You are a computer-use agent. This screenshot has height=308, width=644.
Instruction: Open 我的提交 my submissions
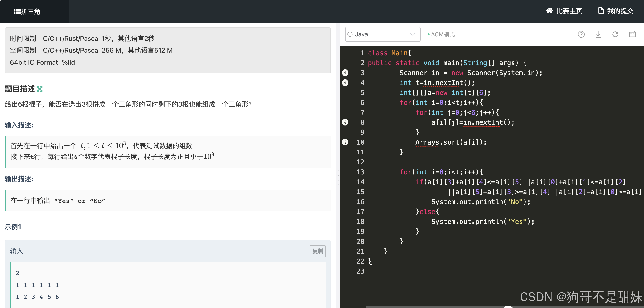pyautogui.click(x=615, y=11)
